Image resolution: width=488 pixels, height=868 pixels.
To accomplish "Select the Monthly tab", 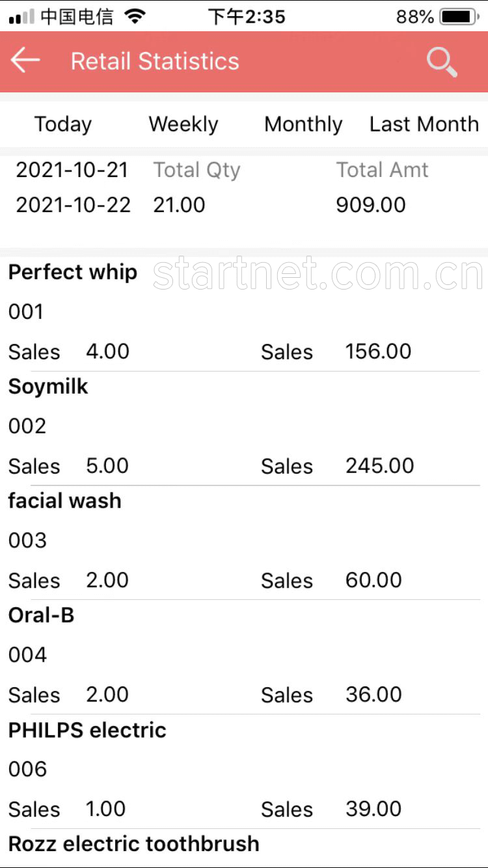I will [303, 124].
